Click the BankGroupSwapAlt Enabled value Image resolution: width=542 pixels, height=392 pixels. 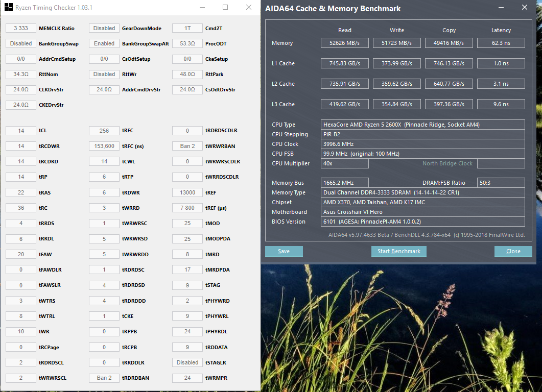pos(104,43)
